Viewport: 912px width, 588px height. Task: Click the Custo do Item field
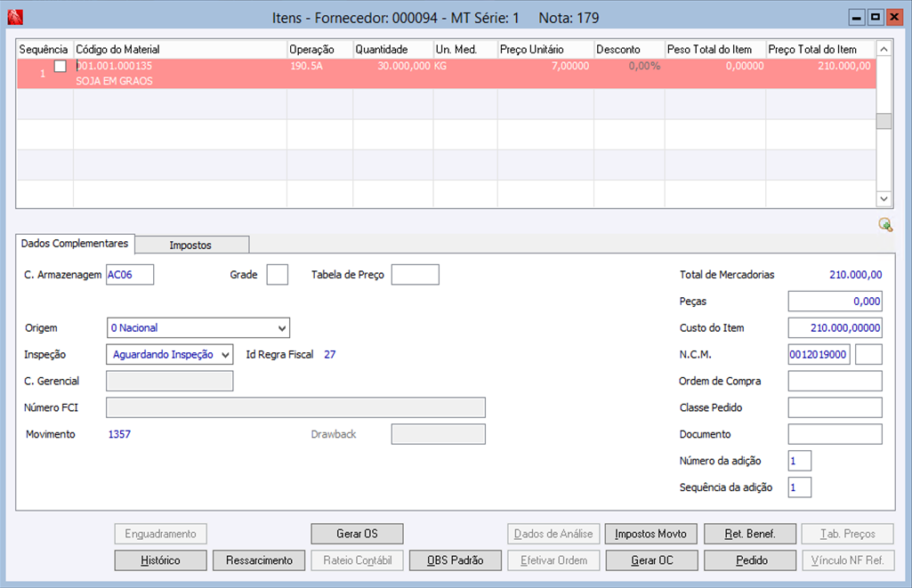tap(835, 328)
